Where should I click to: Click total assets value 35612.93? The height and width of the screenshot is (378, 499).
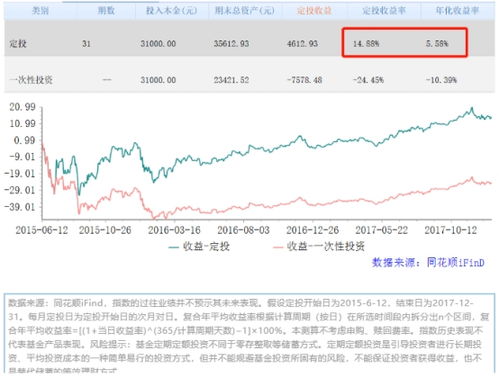point(231,44)
